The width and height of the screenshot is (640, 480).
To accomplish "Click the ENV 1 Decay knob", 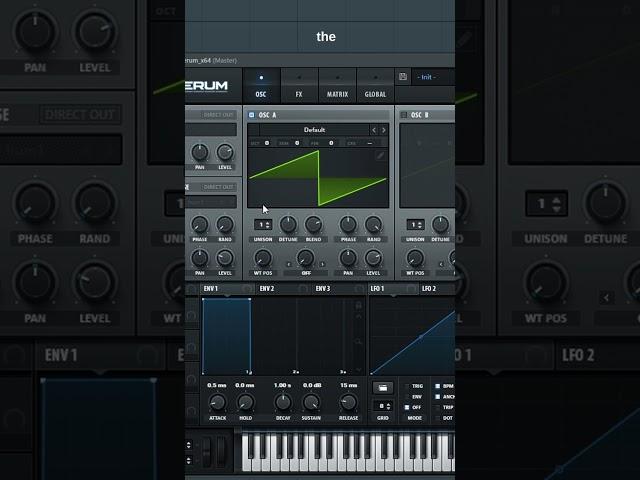I will click(x=283, y=402).
